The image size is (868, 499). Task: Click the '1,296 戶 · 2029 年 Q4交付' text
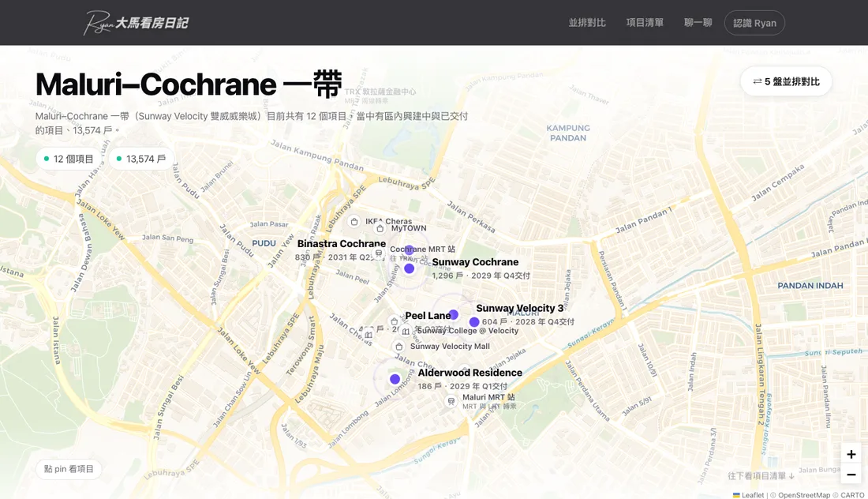point(481,276)
